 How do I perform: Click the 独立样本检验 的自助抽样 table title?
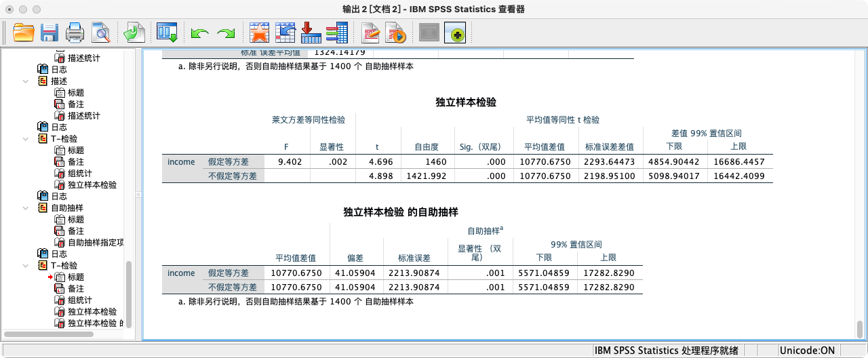(x=401, y=212)
